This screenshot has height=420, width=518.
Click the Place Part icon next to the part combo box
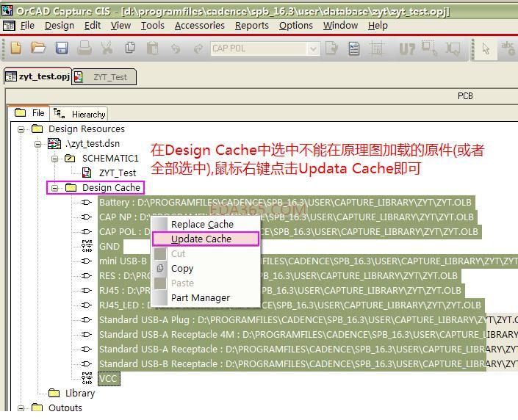point(331,48)
